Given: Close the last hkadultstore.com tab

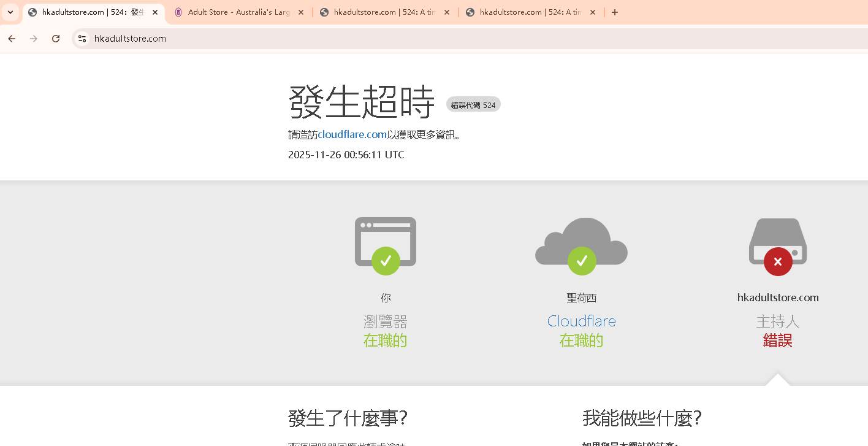Looking at the screenshot, I should pos(593,12).
